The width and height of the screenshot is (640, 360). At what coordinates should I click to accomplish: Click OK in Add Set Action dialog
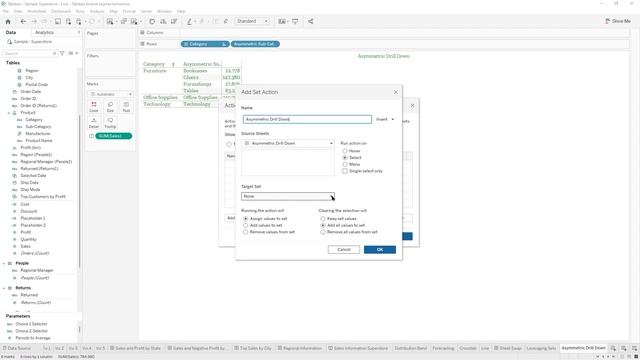[380, 249]
